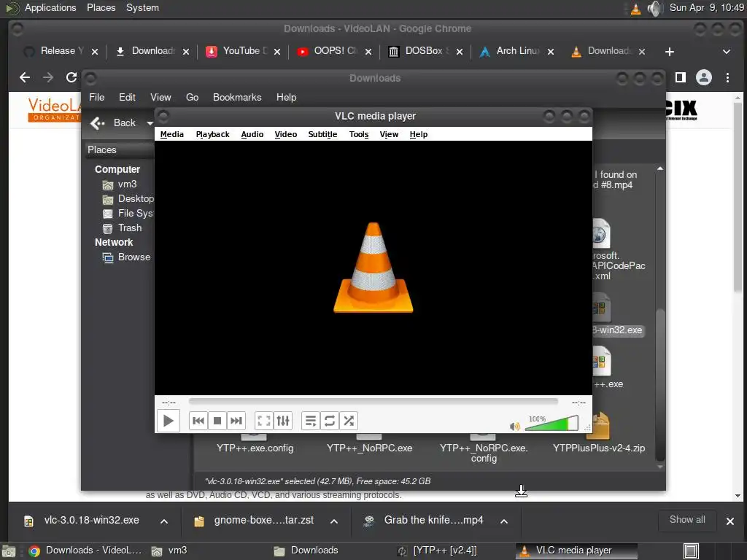Viewport: 747px width, 560px height.
Task: Mute VLC using the speaker icon
Action: coord(514,426)
